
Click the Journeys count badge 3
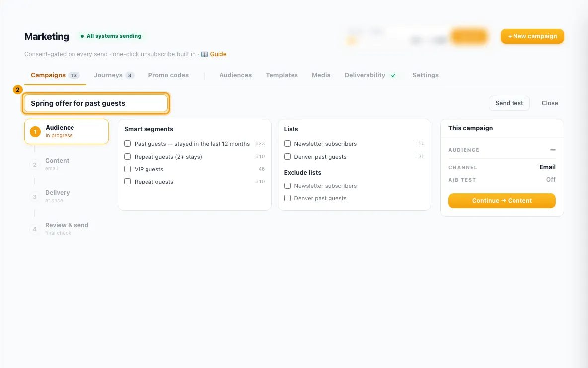130,75
